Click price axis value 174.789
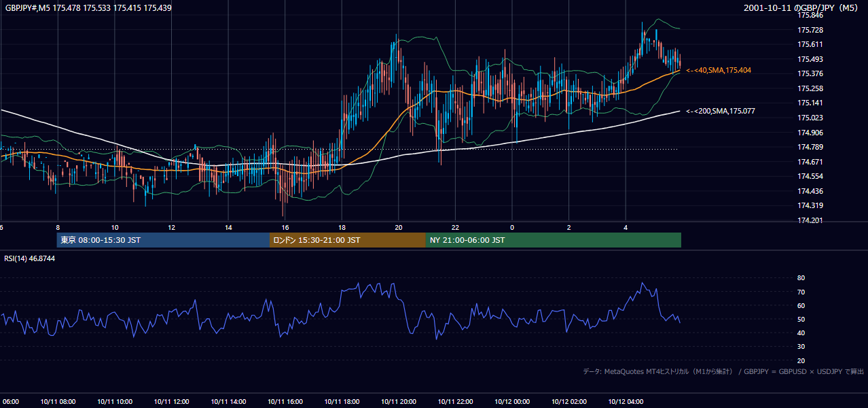 pyautogui.click(x=810, y=147)
